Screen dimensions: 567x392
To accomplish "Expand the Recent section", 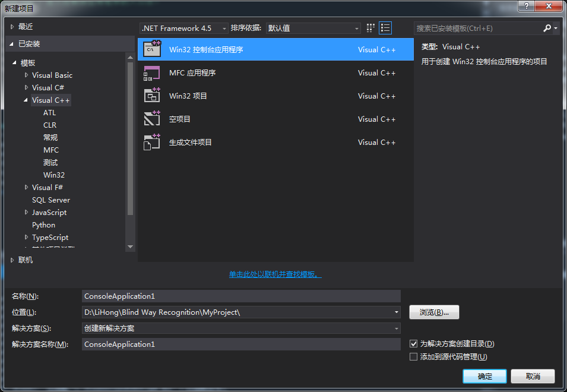I will 12,27.
